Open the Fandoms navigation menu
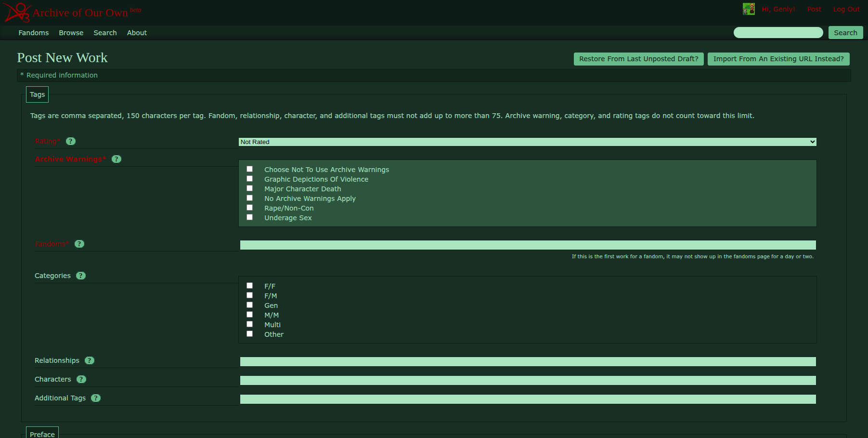 (34, 33)
